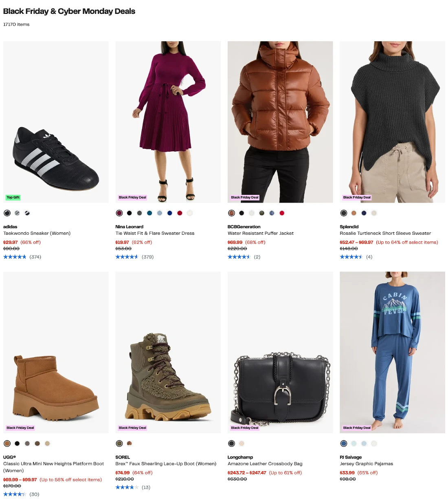Open adidas Taekwondo Sneaker product image
This screenshot has width=448, height=503.
point(56,122)
